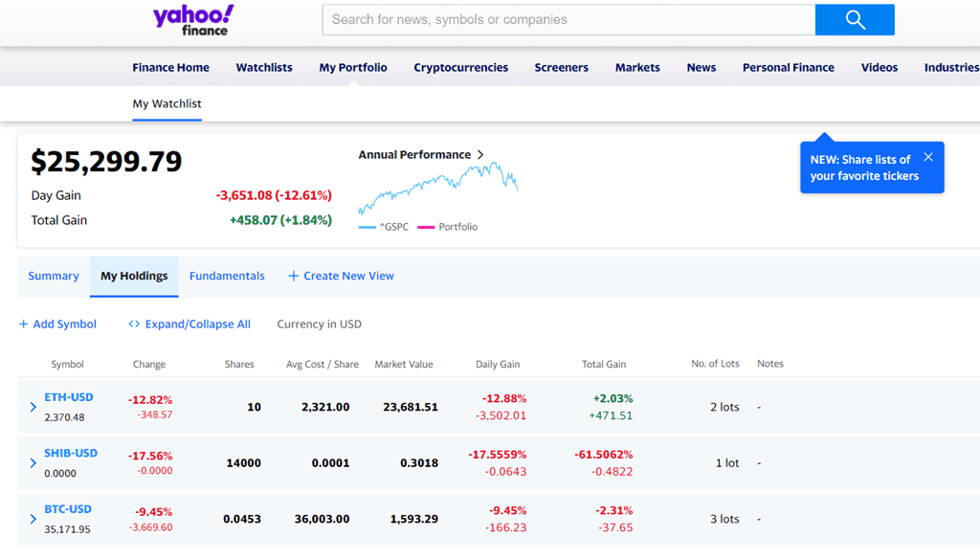Click the Notes column header
980x560 pixels.
770,364
